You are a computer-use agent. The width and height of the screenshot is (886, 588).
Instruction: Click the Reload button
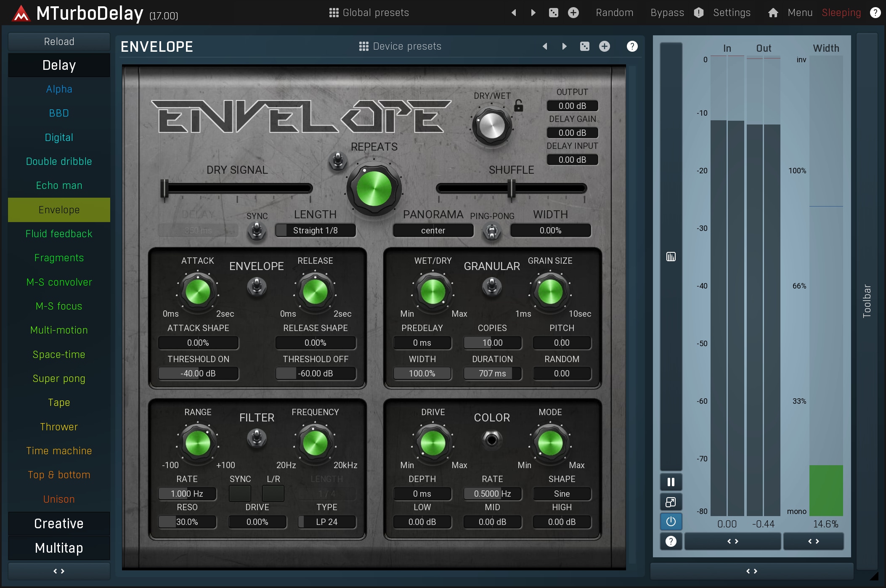[59, 42]
